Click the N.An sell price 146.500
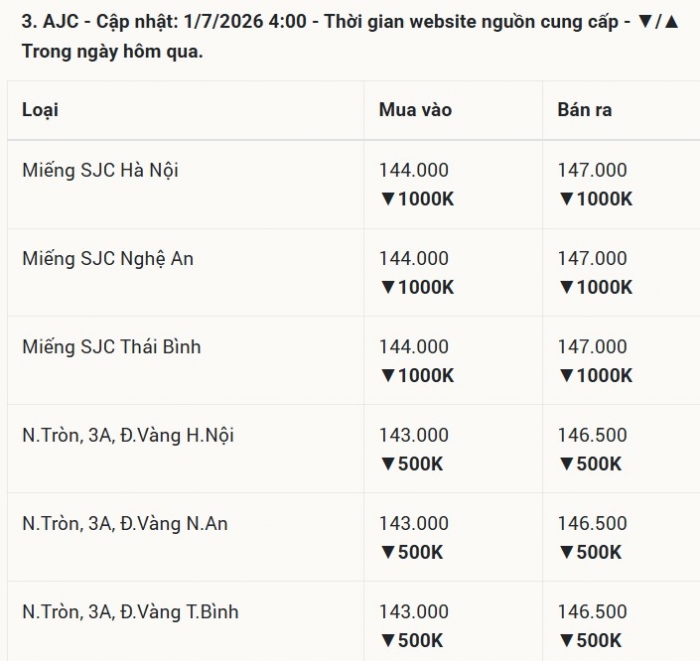This screenshot has height=661, width=700. pyautogui.click(x=592, y=523)
